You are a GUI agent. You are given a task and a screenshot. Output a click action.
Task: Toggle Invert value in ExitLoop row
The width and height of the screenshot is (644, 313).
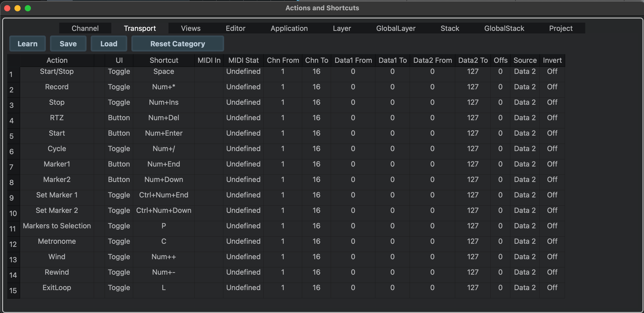(552, 288)
